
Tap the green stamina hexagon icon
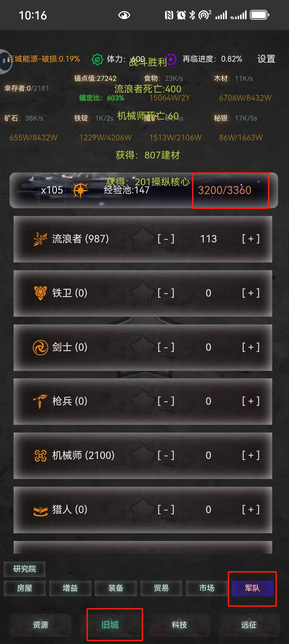(x=97, y=59)
